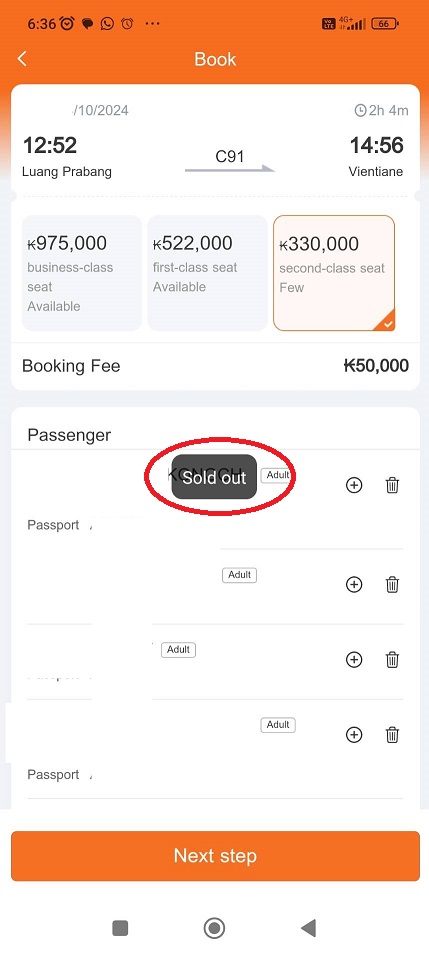This screenshot has height=954, width=429.
Task: Tap the C91 train number label
Action: [x=230, y=156]
